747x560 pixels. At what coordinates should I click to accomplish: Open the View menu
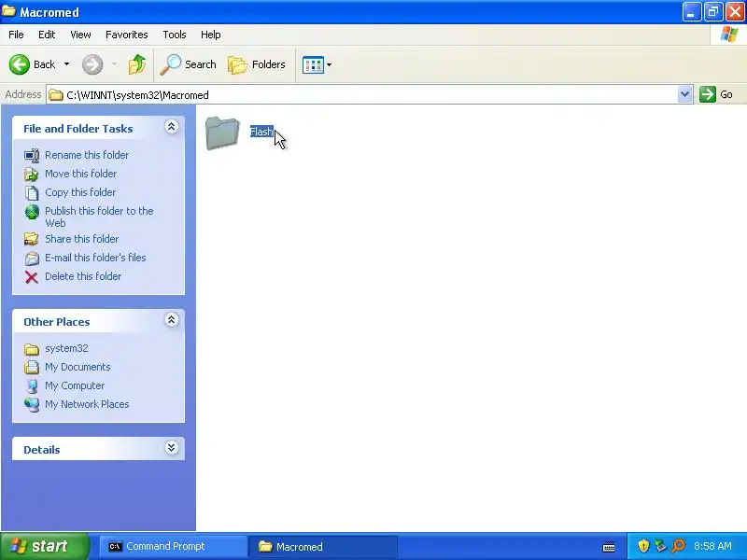(80, 35)
